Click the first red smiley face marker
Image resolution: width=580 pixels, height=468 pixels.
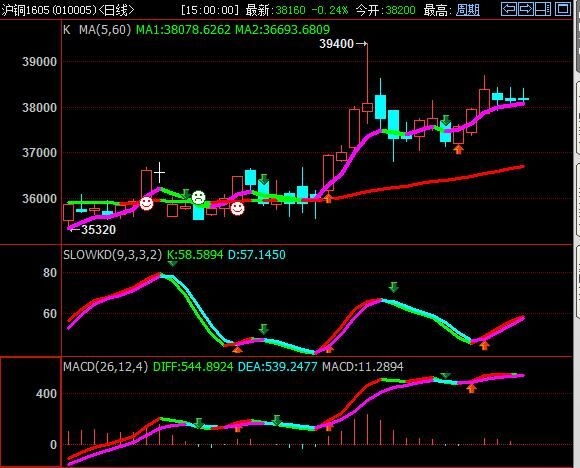click(x=146, y=203)
